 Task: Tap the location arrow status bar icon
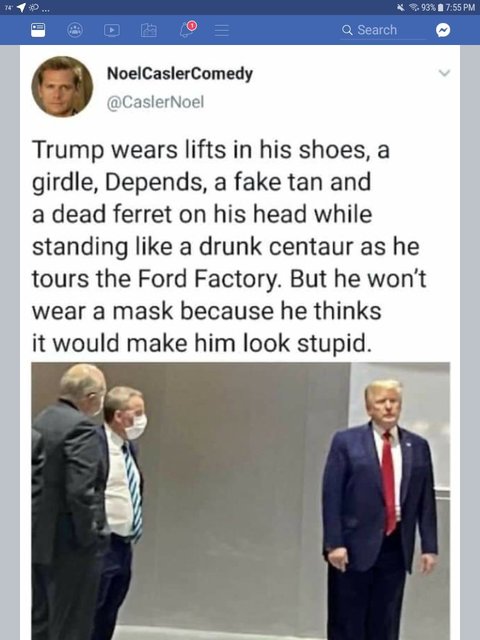click(x=21, y=7)
